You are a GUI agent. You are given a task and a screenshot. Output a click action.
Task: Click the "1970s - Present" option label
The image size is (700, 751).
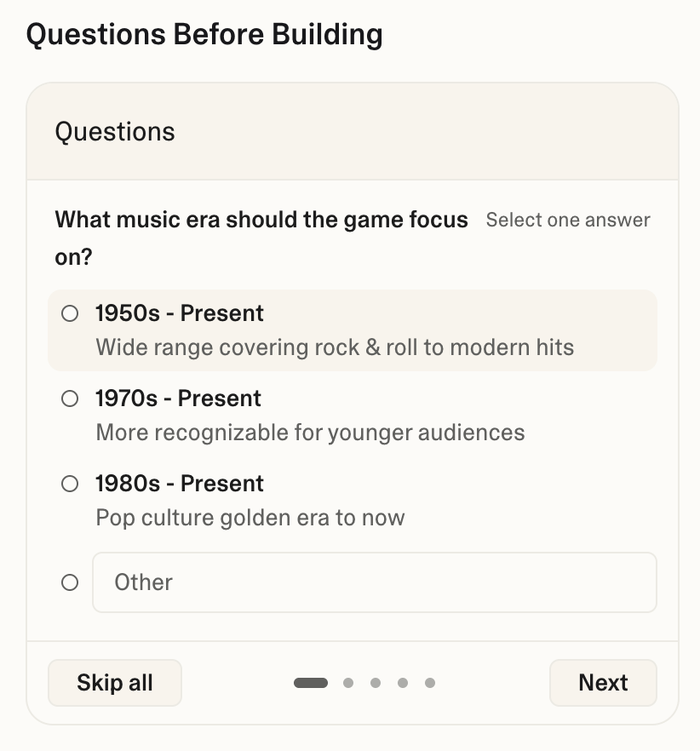[x=178, y=398]
